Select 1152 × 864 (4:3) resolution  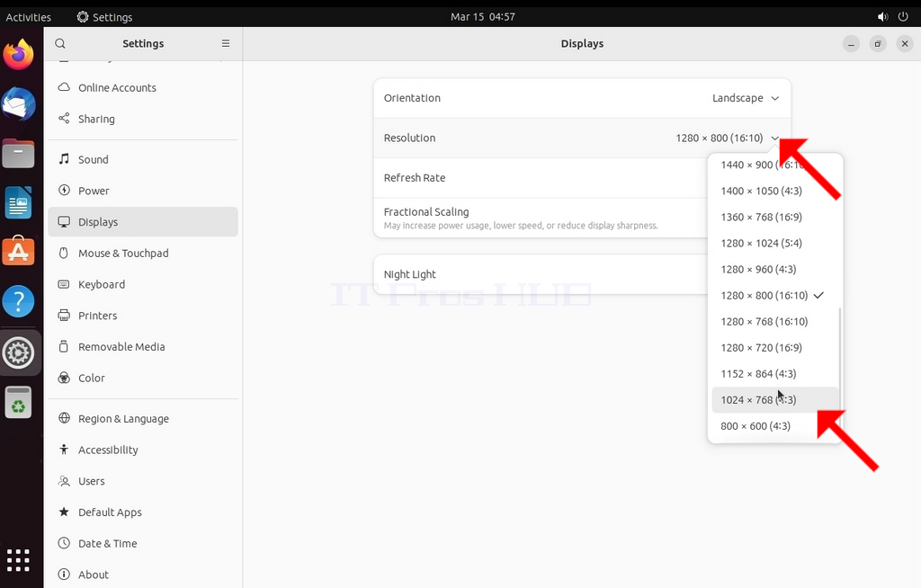(775, 374)
